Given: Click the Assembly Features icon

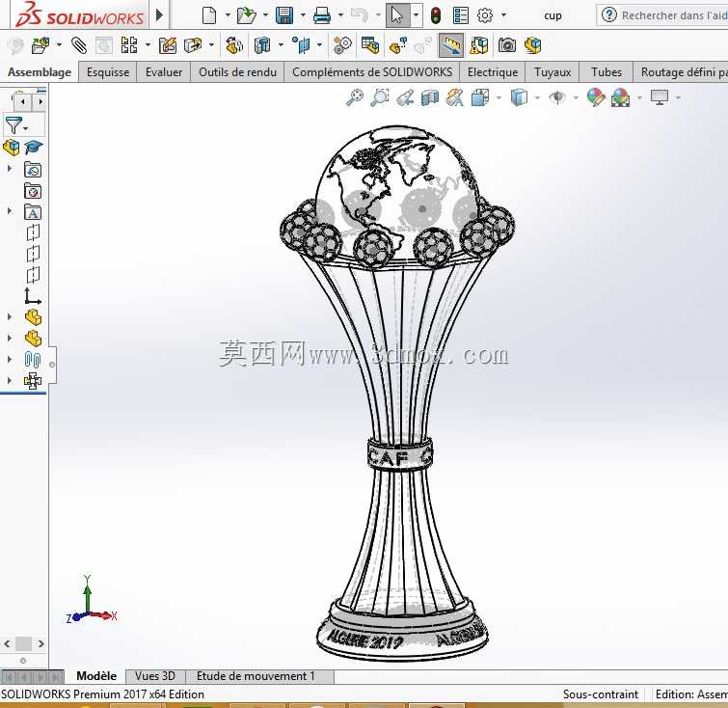Looking at the screenshot, I should 263,45.
